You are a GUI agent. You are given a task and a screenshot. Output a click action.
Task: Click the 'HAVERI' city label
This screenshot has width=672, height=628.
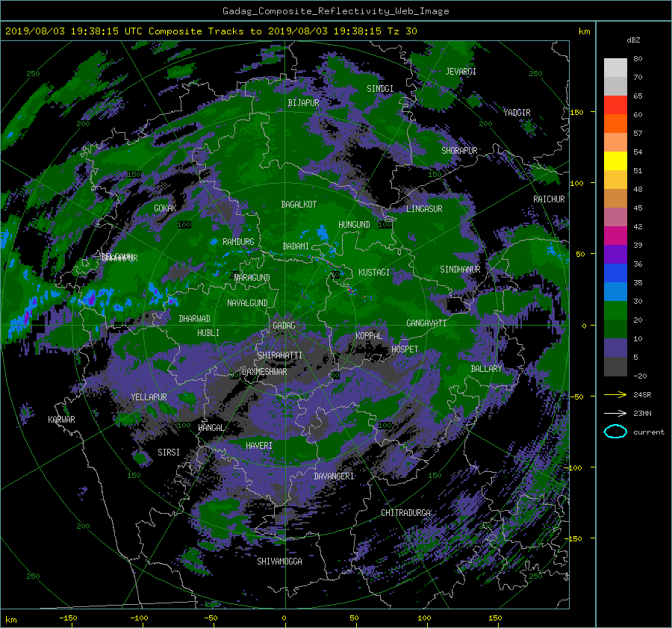pos(259,445)
